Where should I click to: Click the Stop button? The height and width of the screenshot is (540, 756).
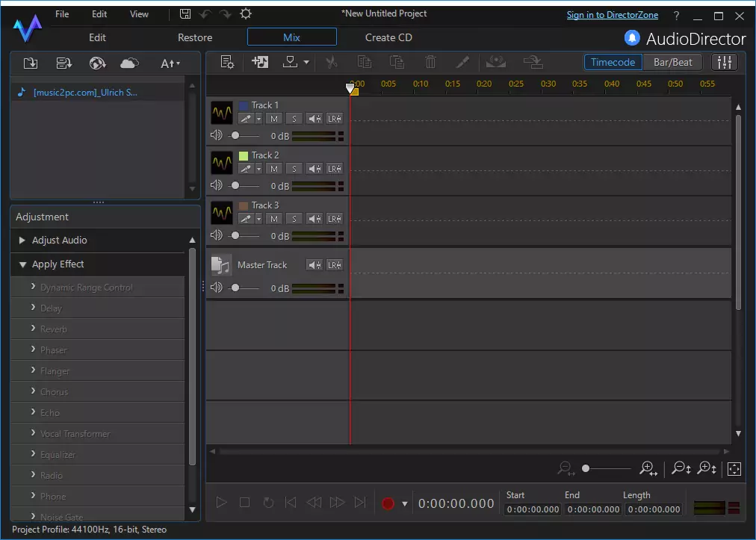(x=244, y=503)
